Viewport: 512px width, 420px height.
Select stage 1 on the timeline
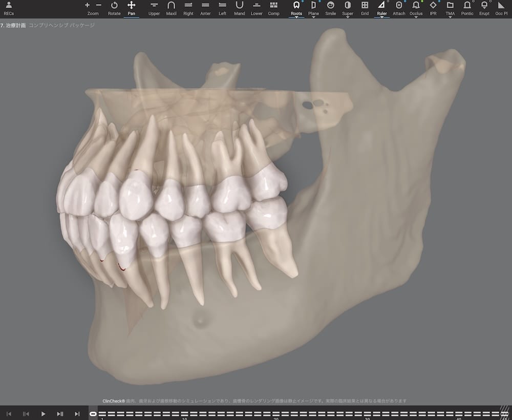click(102, 414)
